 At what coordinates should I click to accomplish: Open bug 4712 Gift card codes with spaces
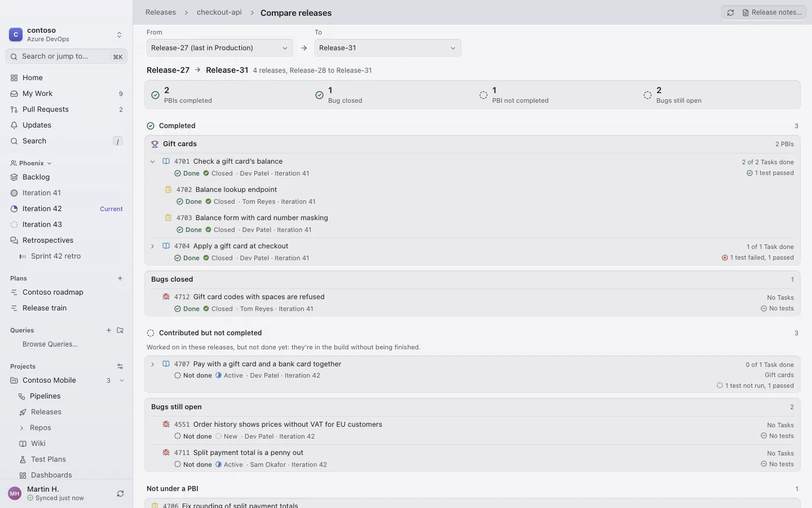(258, 297)
